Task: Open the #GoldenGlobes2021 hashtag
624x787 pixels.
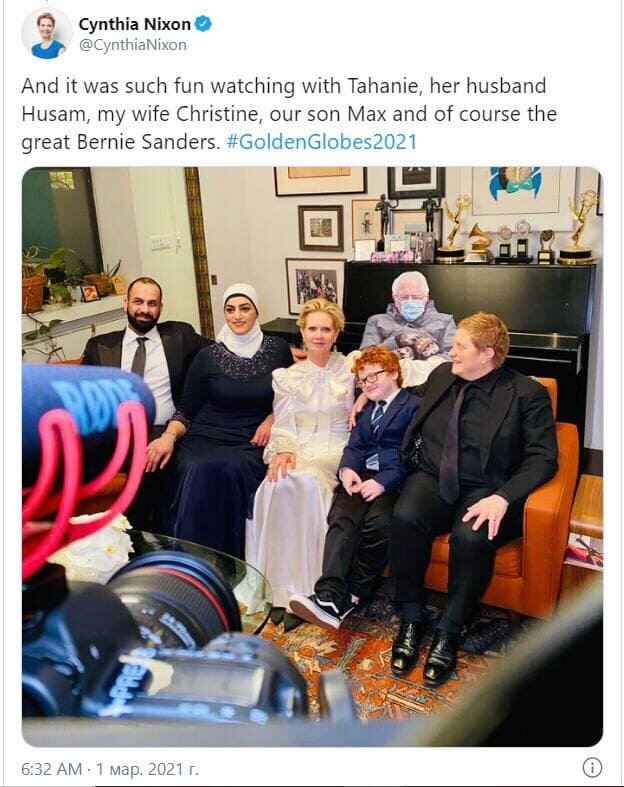Action: [321, 142]
